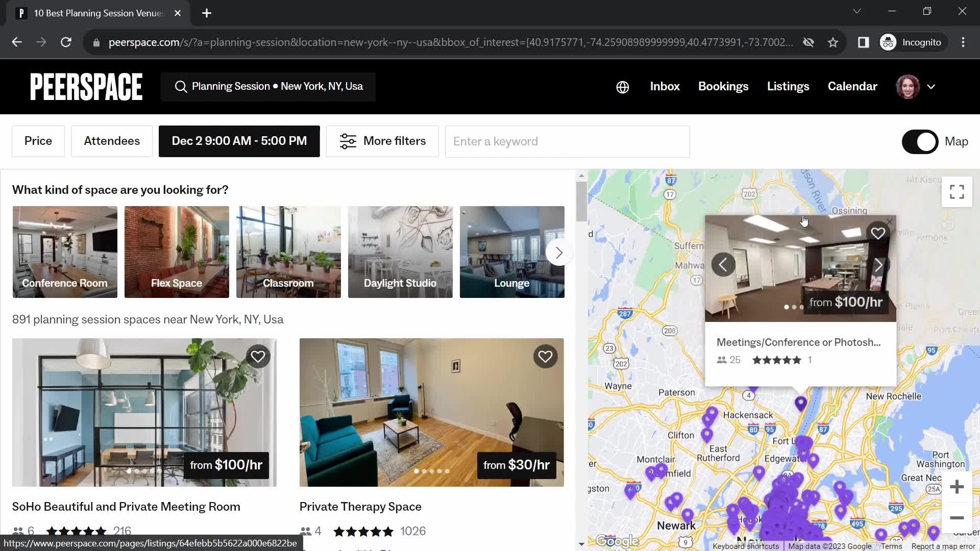Screen dimensions: 980x551
Task: Click the Listings navigation link
Action: (788, 86)
